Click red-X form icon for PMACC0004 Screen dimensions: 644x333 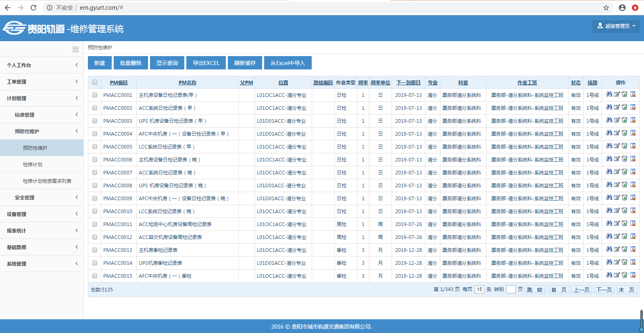click(x=633, y=133)
